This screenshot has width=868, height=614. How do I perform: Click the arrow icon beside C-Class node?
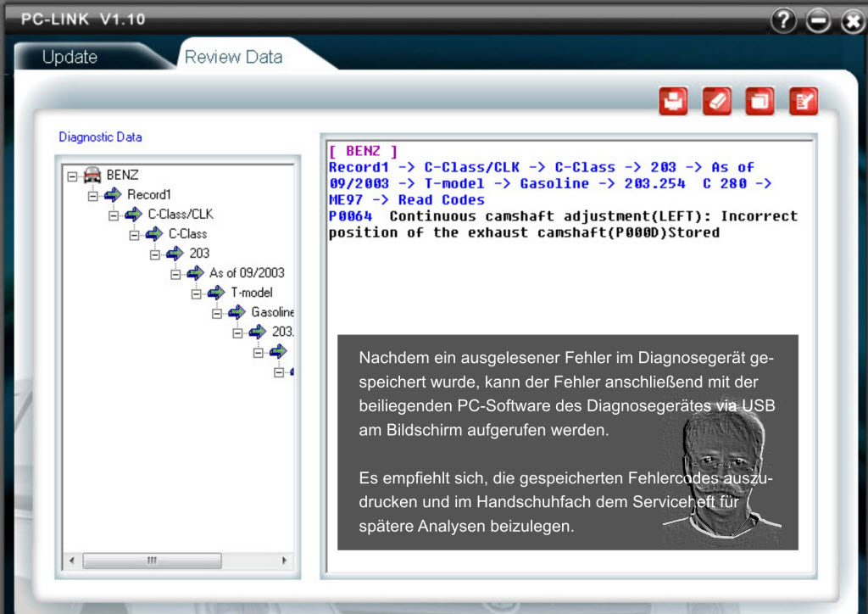pos(154,233)
